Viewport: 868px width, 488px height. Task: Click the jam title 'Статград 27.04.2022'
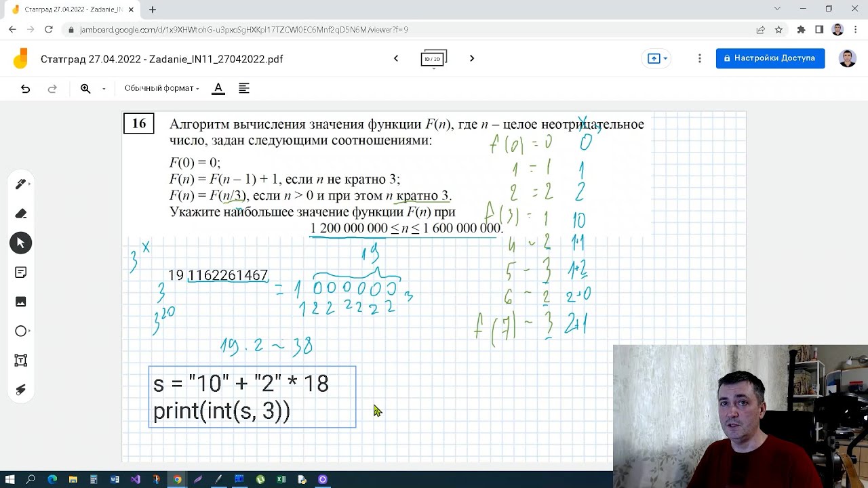(161, 59)
